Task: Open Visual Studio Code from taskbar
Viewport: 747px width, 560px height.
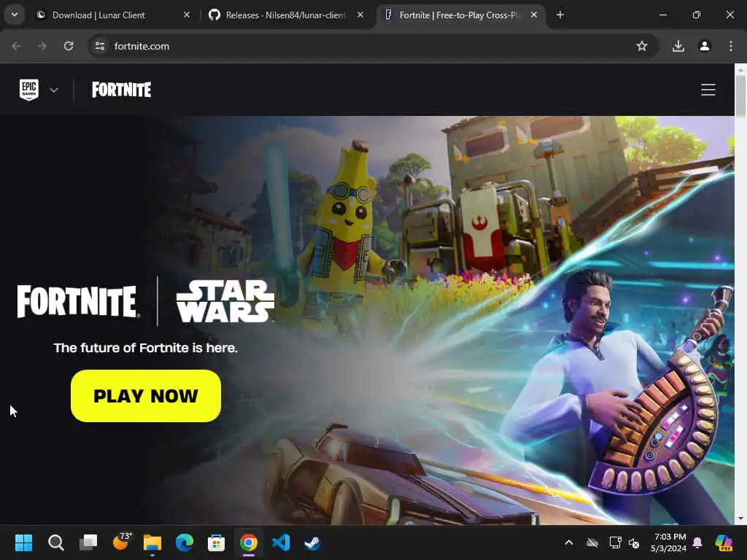Action: click(x=281, y=542)
